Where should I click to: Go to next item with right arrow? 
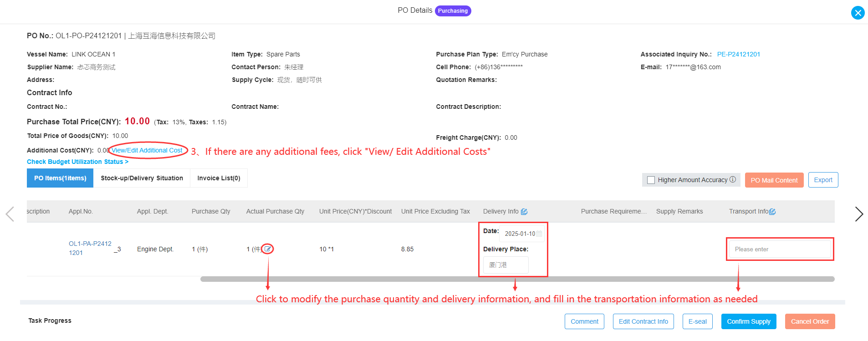[x=859, y=214]
